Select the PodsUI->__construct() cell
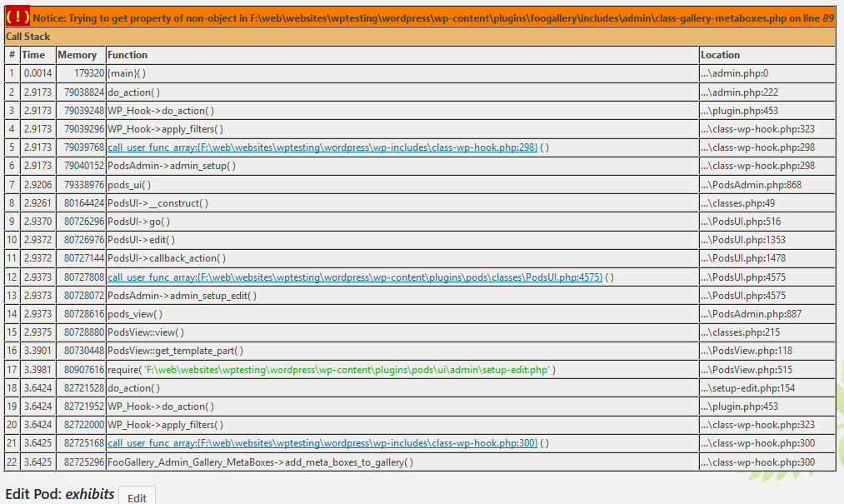 pos(402,203)
